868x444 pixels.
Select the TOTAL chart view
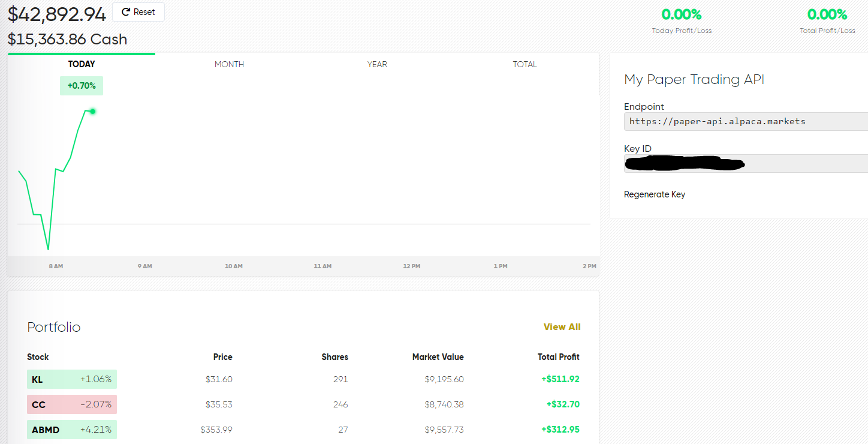[525, 64]
